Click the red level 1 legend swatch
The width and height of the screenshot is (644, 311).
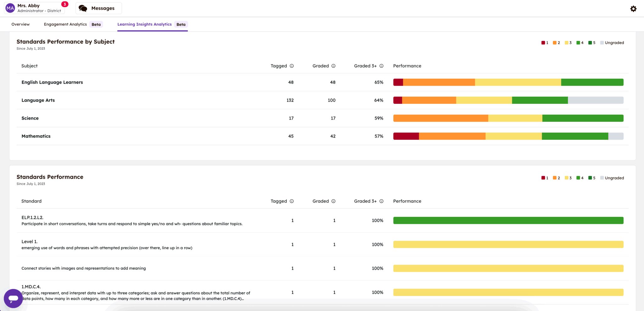[543, 43]
